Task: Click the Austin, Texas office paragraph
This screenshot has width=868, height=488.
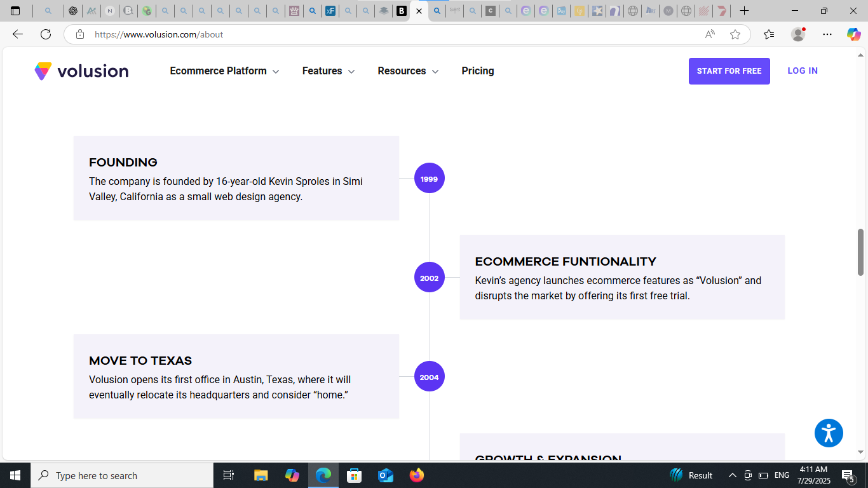Action: coord(220,388)
